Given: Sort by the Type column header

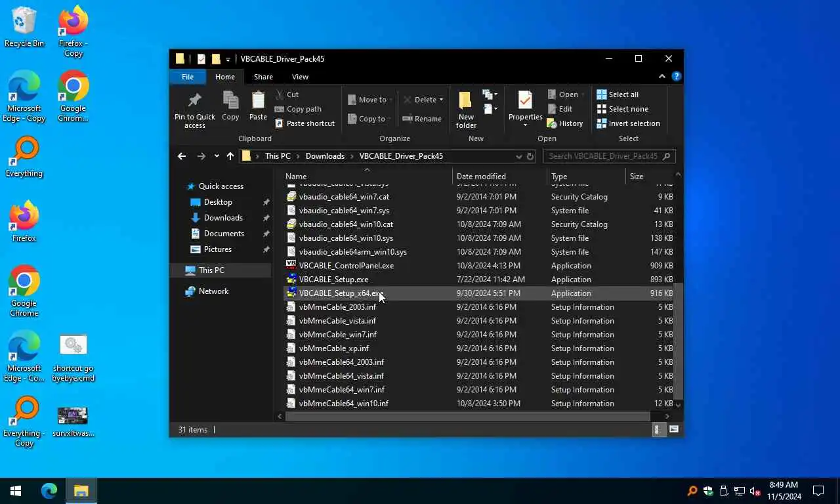Looking at the screenshot, I should tap(586, 177).
